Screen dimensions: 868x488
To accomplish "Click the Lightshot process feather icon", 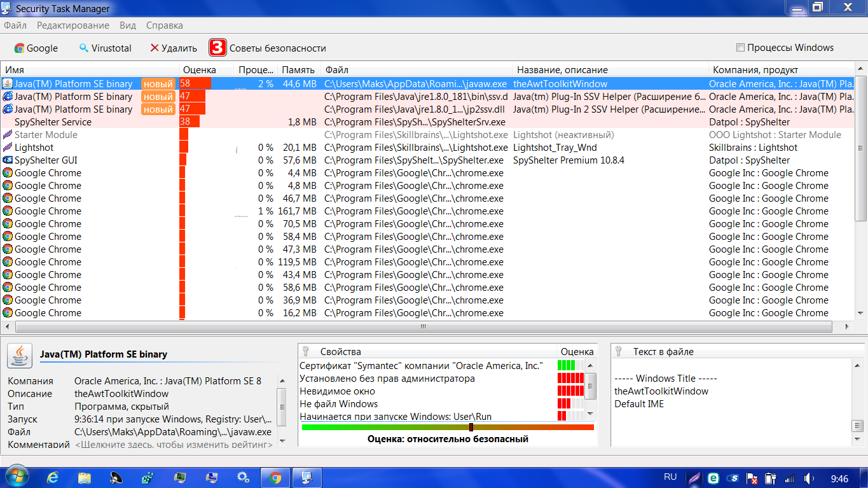I will (8, 148).
